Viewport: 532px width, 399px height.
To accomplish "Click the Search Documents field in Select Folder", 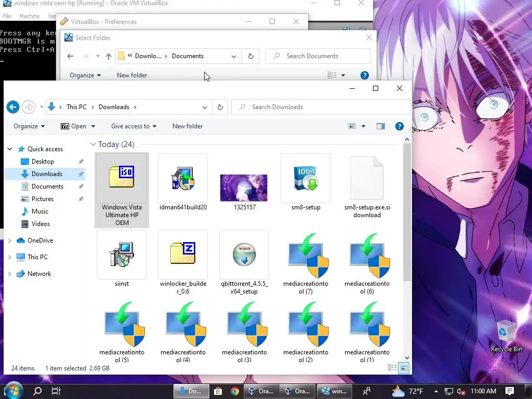I will coord(318,56).
